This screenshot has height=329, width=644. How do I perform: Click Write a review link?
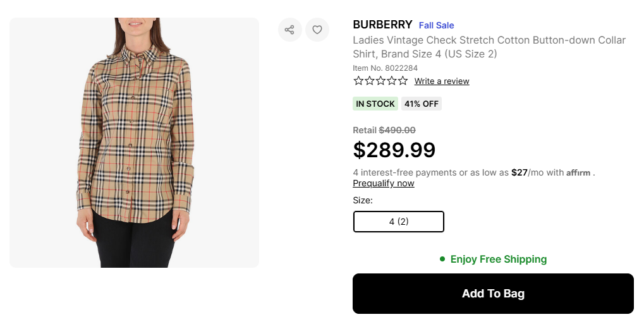442,81
